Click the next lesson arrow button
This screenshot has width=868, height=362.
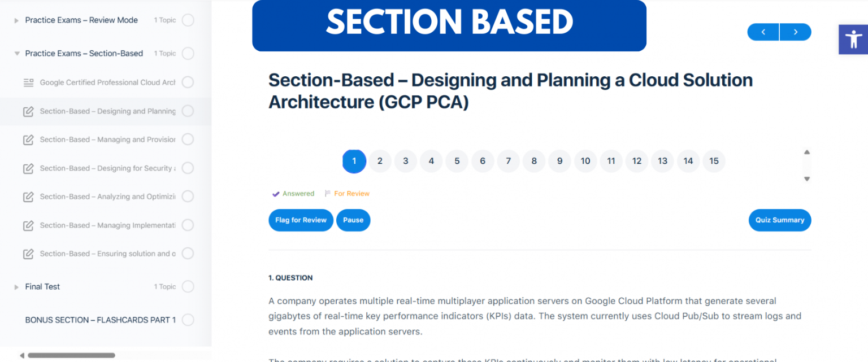(x=795, y=32)
